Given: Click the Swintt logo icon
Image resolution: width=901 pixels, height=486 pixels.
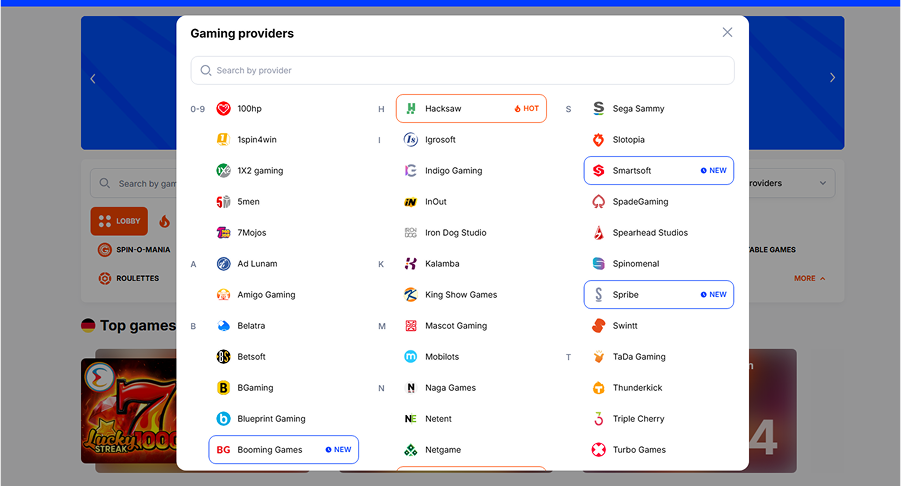Looking at the screenshot, I should [x=599, y=326].
